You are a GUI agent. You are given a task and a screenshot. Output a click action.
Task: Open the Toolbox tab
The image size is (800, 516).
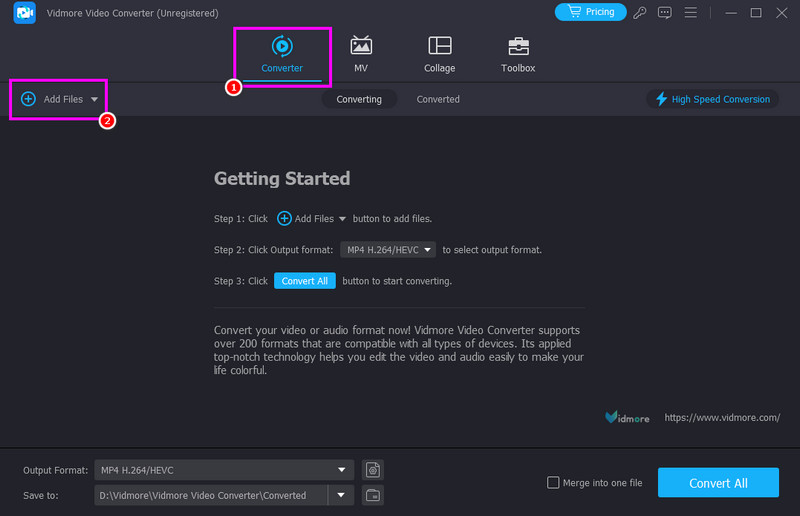pyautogui.click(x=518, y=55)
